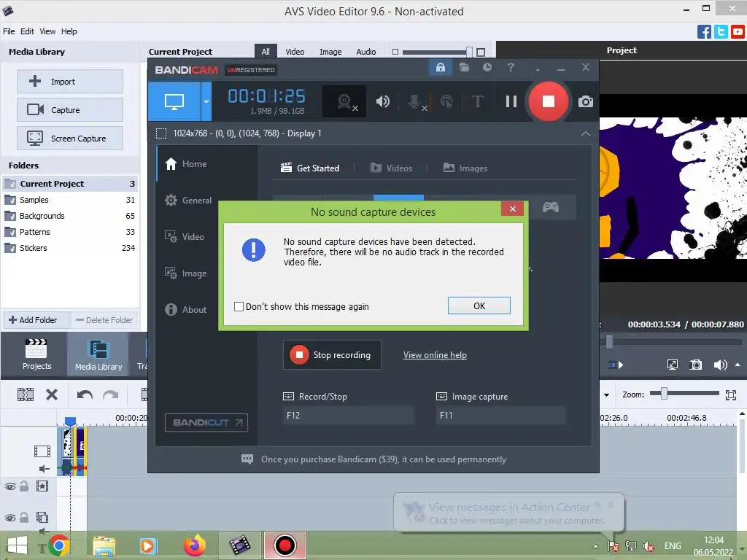
Task: Take screenshot with Bandicam camera icon
Action: 586,101
